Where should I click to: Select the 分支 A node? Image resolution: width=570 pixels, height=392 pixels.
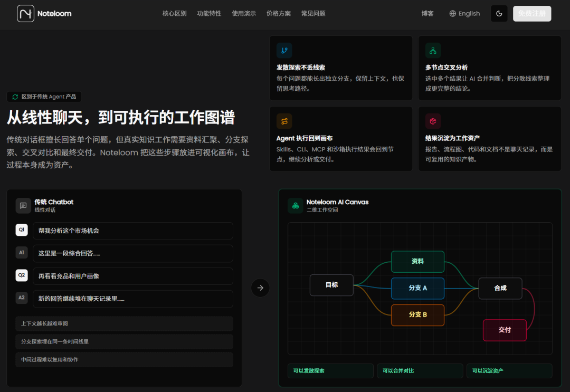tap(417, 288)
